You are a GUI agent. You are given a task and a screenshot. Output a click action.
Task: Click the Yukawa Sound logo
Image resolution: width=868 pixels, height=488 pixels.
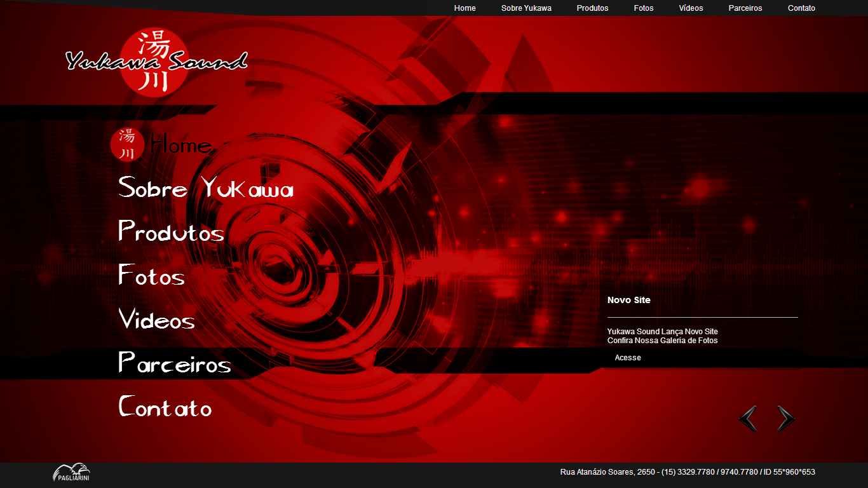[156, 62]
